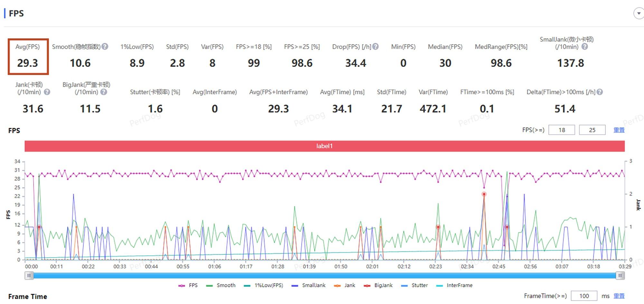The width and height of the screenshot is (644, 304).
Task: Click the Median(FPS) value 30
Action: tap(445, 63)
